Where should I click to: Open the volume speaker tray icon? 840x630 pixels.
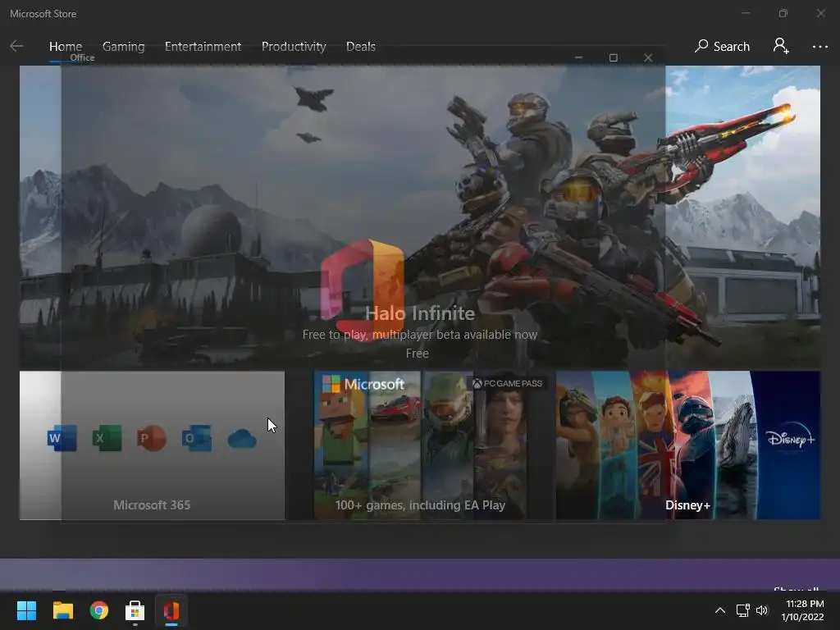point(762,610)
